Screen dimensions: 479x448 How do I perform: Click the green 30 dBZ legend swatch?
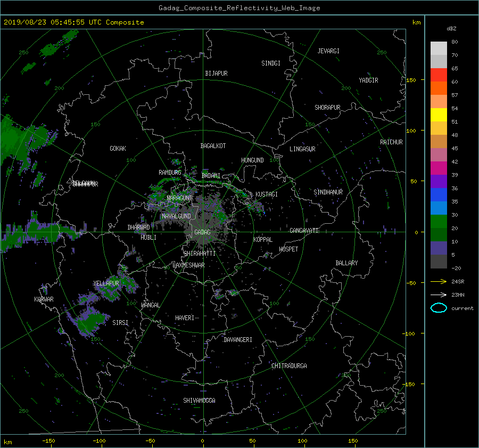[439, 222]
